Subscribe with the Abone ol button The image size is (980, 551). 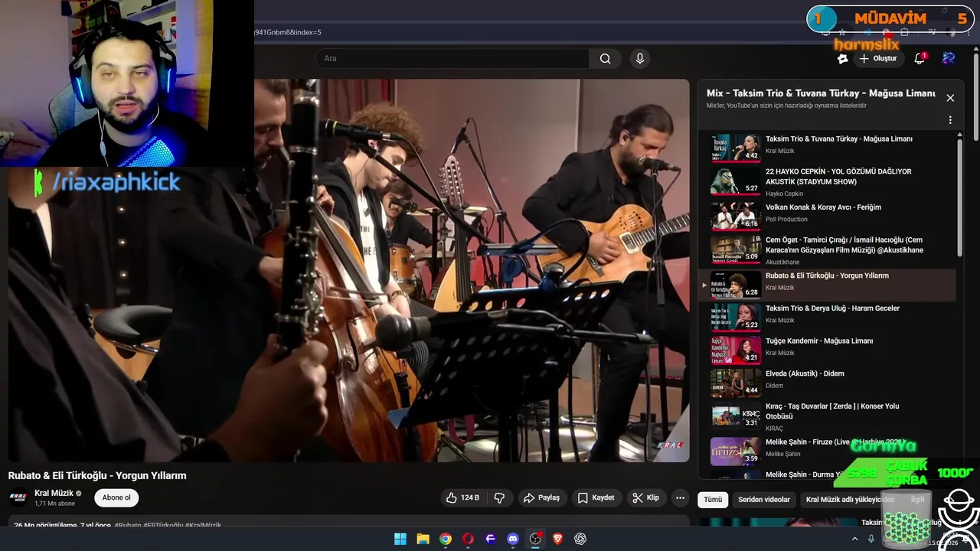click(x=116, y=497)
